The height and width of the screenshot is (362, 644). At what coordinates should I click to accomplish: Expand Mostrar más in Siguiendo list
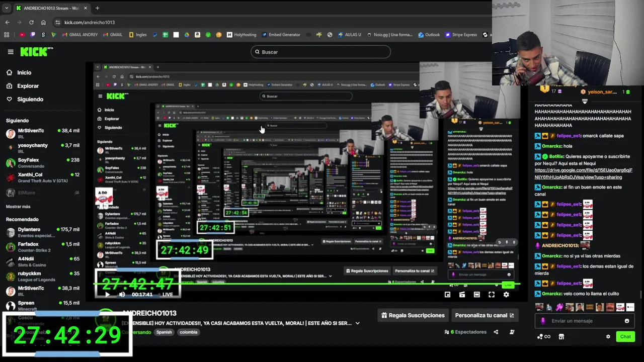pos(18,207)
